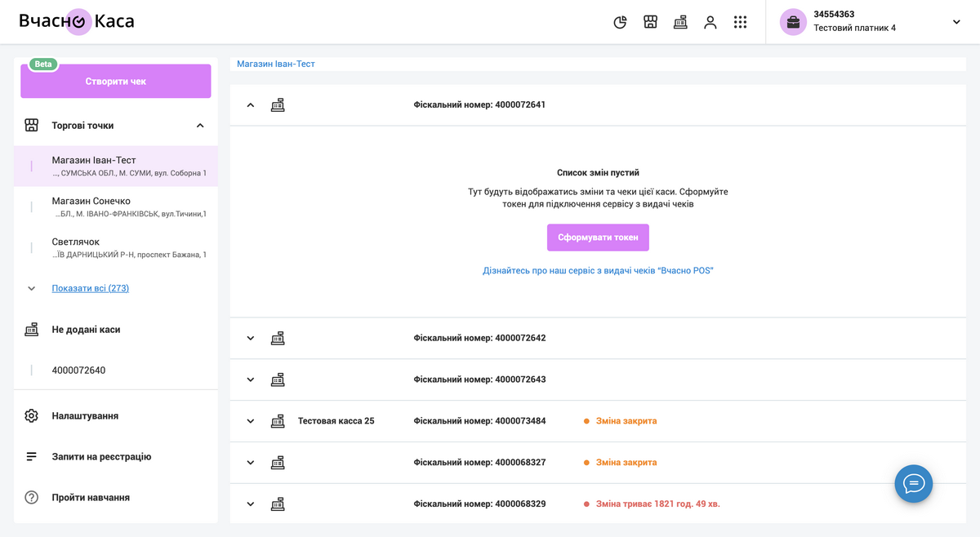Click the Створити чек button
The image size is (980, 537).
pyautogui.click(x=116, y=82)
